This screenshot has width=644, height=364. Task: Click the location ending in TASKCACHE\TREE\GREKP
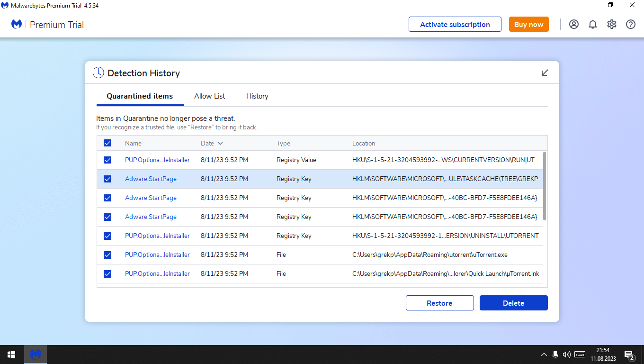click(445, 179)
